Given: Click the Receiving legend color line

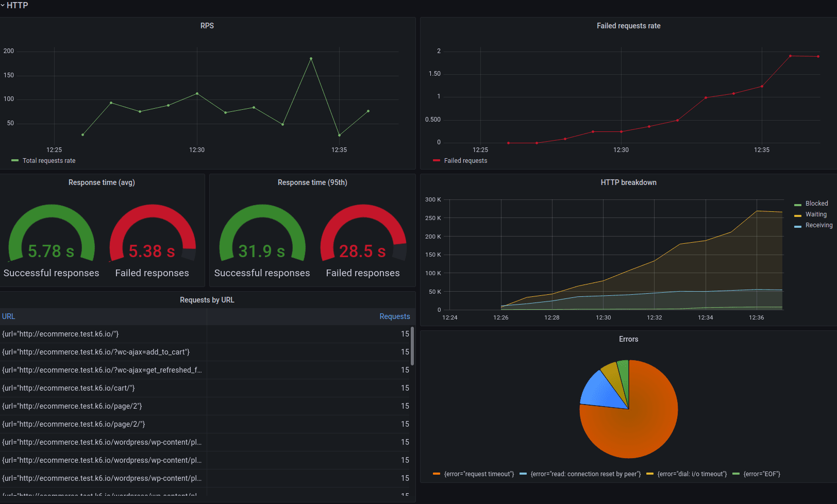Looking at the screenshot, I should [798, 226].
